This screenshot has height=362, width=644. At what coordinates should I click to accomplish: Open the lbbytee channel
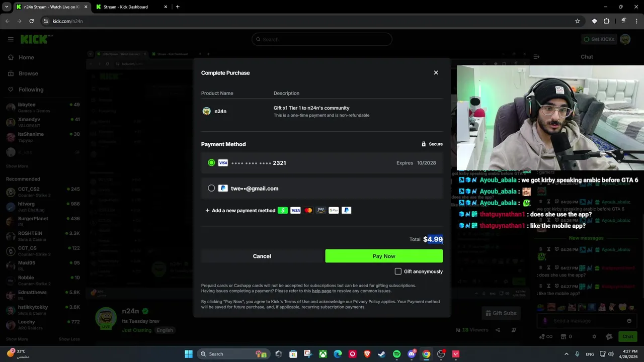43,108
